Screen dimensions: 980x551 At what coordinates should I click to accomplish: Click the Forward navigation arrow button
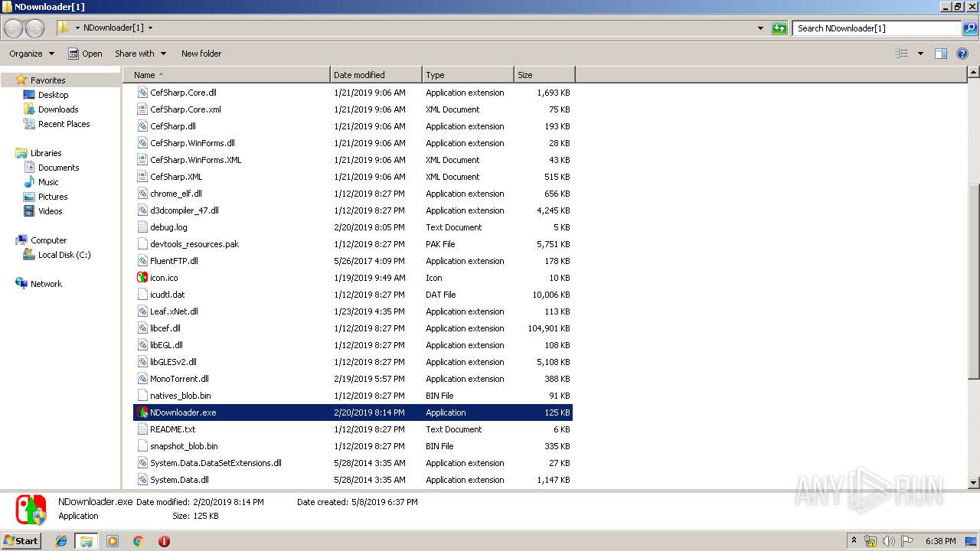[x=35, y=28]
